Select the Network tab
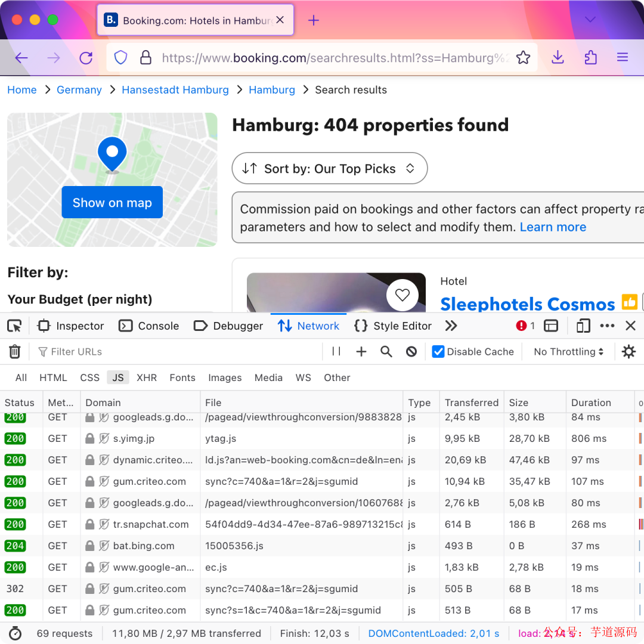Viewport: 644px width, 644px height. 308,326
